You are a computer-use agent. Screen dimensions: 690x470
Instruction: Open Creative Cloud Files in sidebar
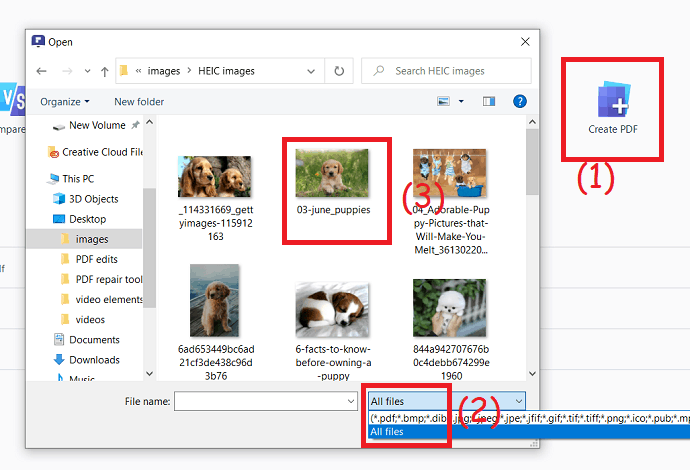95,152
